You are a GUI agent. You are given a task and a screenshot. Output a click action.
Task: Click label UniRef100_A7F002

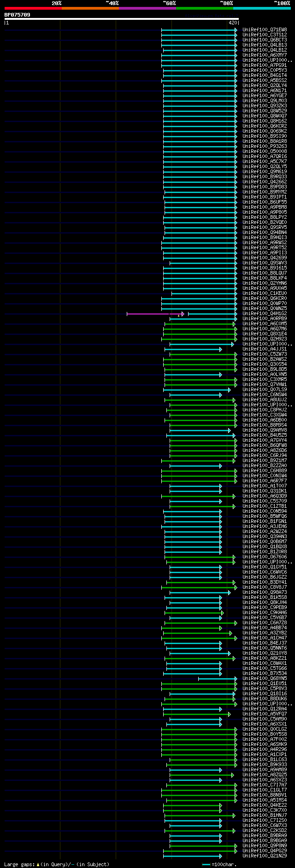265,739
